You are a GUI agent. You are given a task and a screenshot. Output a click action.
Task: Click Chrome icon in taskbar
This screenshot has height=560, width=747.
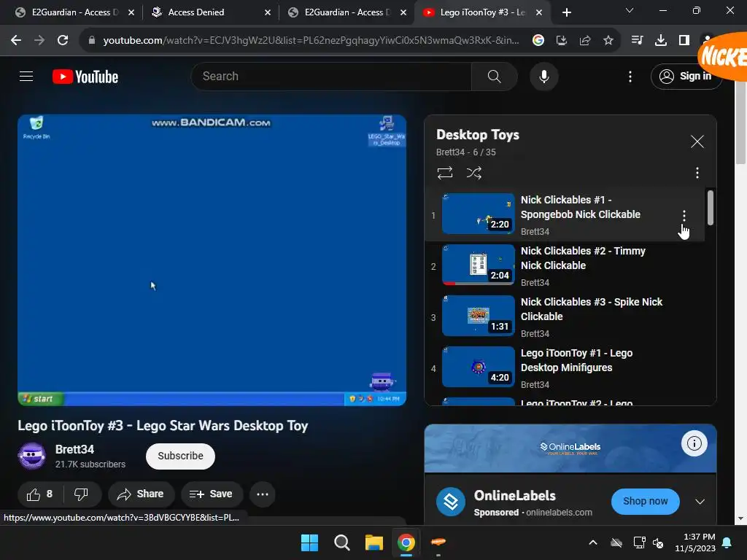(406, 542)
